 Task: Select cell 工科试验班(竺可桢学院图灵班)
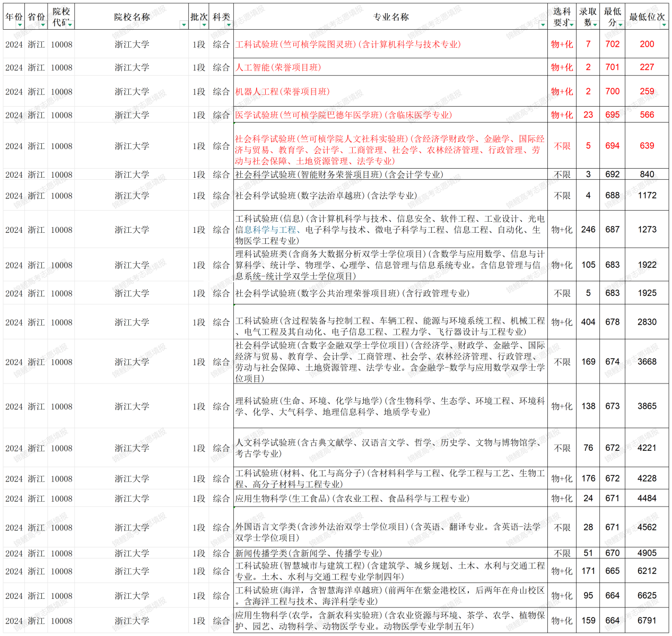click(390, 45)
